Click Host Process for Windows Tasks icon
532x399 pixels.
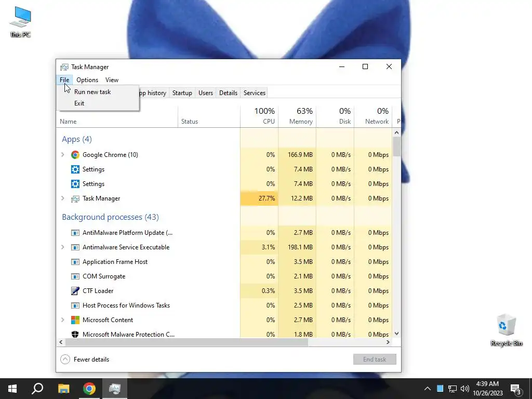[75, 305]
